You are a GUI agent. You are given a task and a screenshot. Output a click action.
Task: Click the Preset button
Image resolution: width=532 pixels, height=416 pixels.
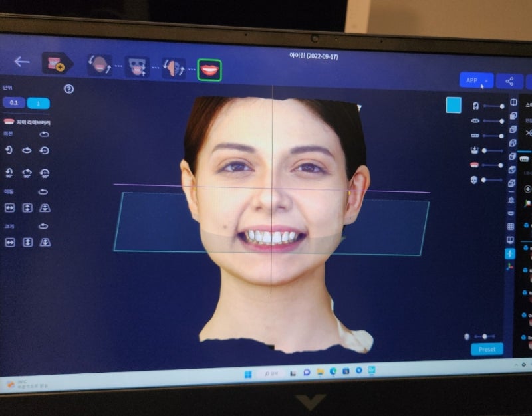pos(486,350)
